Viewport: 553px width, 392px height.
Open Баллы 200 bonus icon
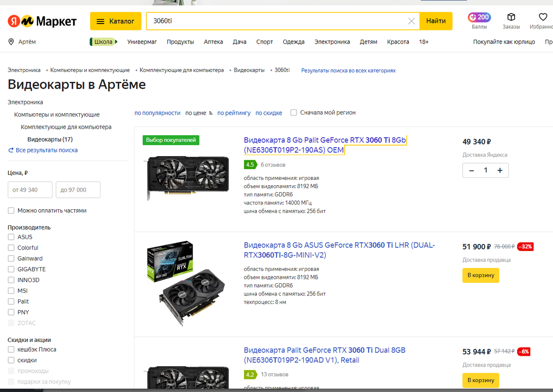click(479, 17)
